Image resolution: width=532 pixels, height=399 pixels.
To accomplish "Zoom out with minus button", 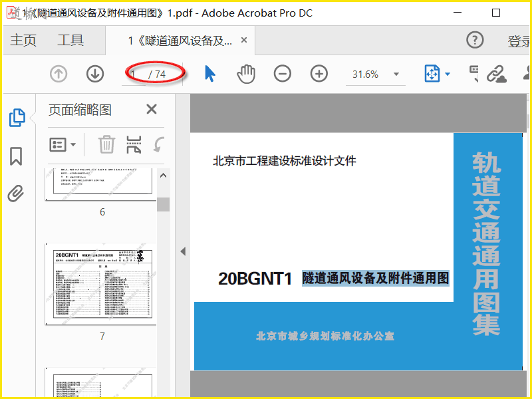I will [x=282, y=74].
